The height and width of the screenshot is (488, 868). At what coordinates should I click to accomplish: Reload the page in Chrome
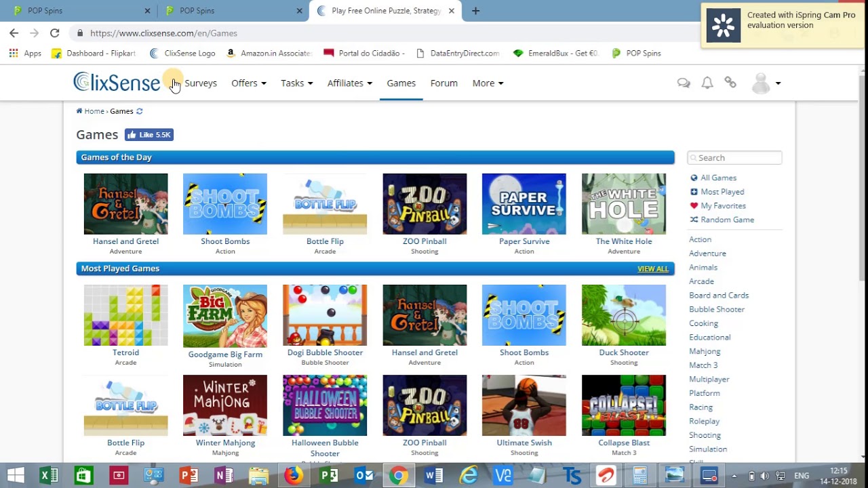55,33
